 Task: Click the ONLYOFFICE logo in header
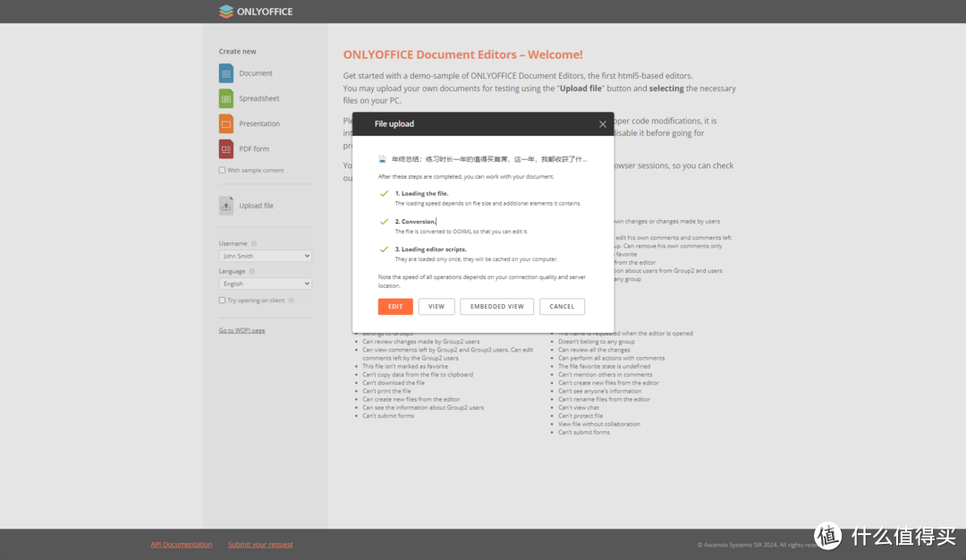(x=256, y=11)
